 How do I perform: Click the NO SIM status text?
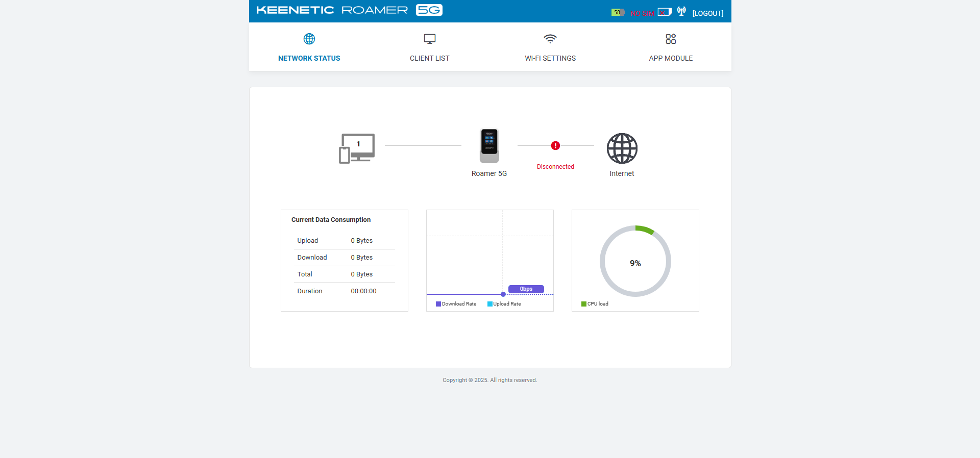642,13
